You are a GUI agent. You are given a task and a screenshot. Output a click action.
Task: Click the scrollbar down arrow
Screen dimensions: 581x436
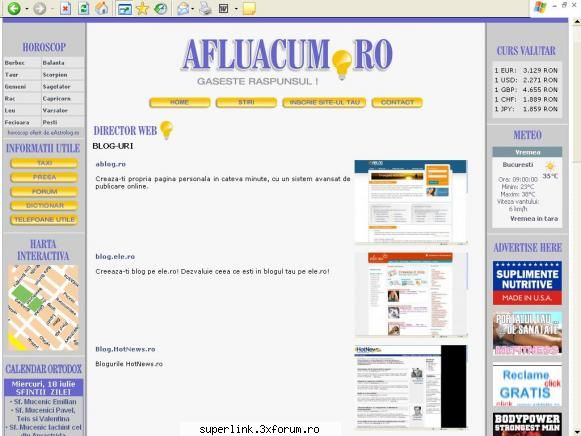point(577,432)
